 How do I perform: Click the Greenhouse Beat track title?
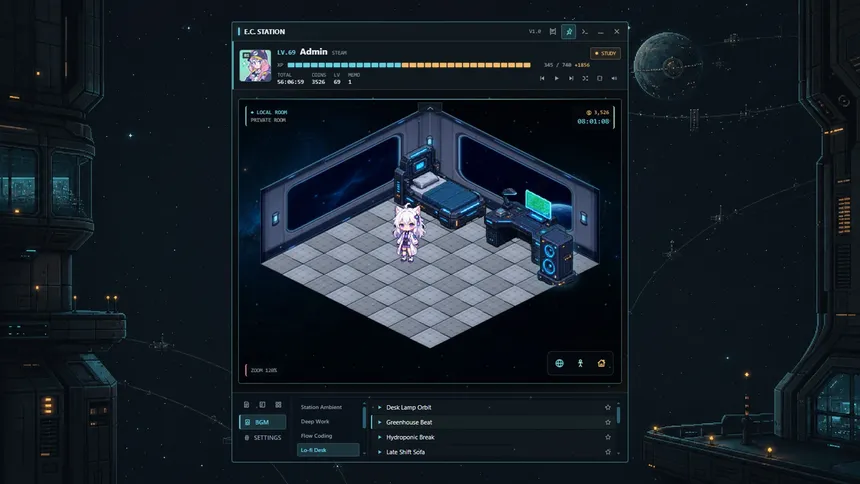(409, 423)
